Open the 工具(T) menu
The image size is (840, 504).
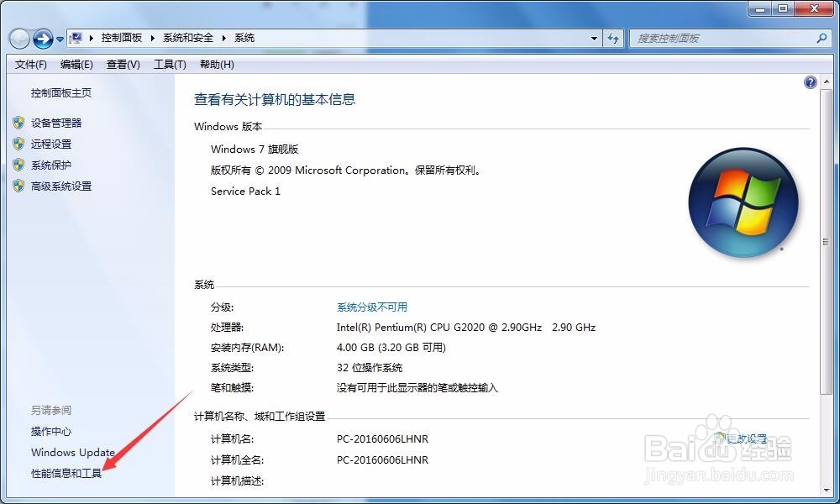[170, 65]
